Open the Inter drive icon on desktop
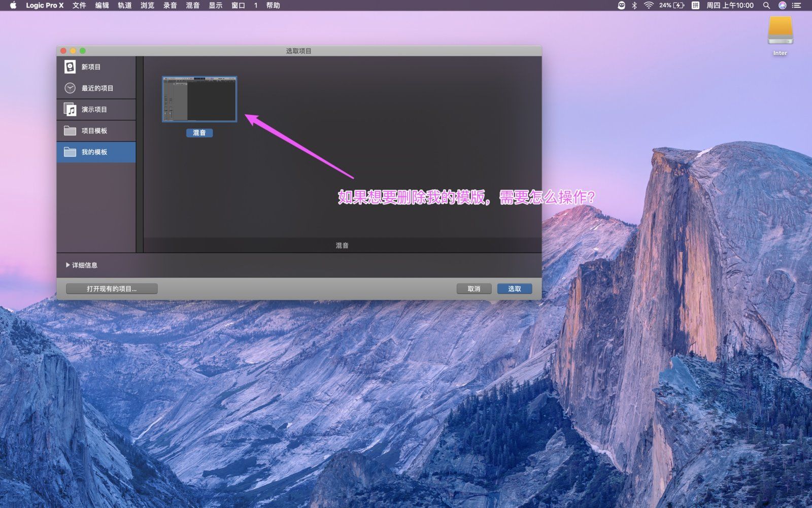The image size is (812, 508). (x=780, y=31)
